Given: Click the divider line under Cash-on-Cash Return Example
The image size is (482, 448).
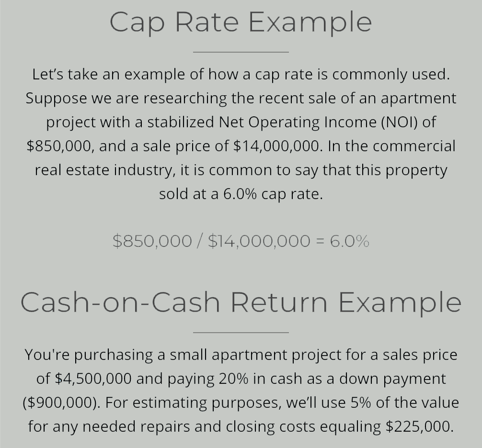Looking at the screenshot, I should (241, 332).
